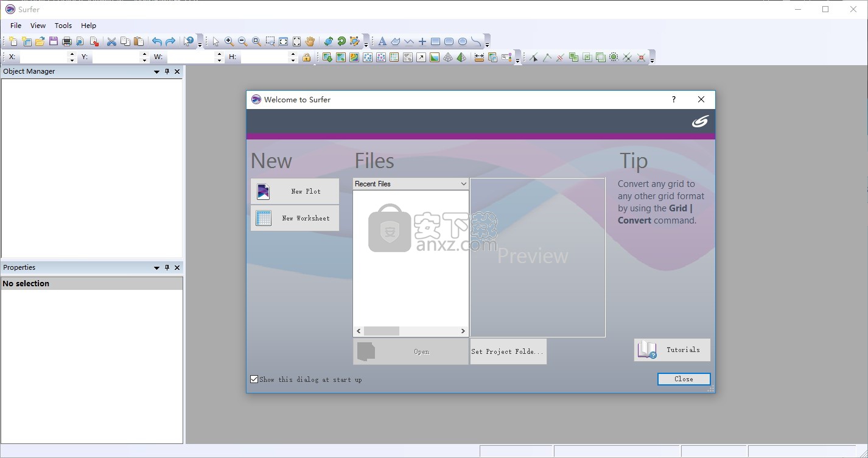
Task: Select the Text tool letter A icon
Action: point(382,41)
